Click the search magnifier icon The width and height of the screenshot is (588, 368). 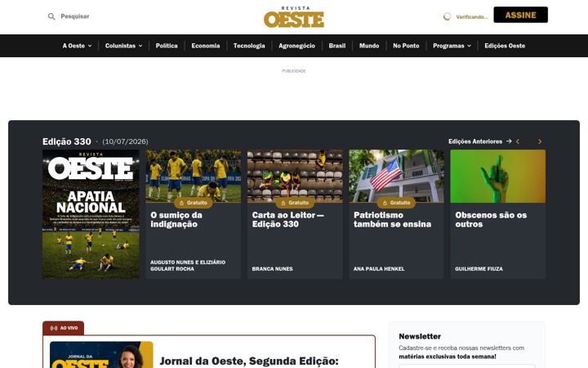tap(51, 16)
